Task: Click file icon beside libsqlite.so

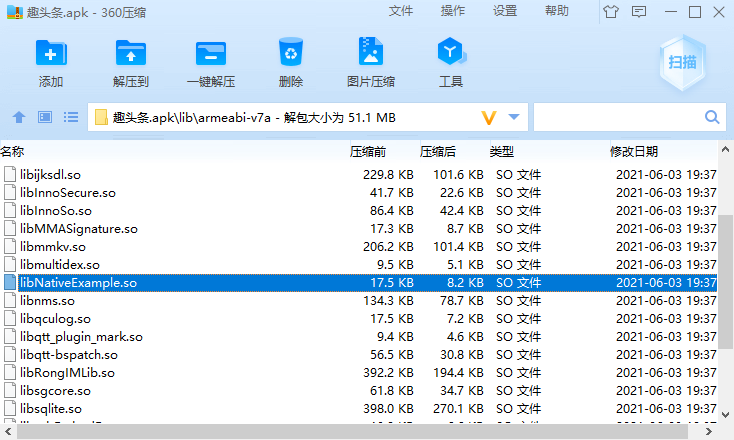Action: click(10, 409)
